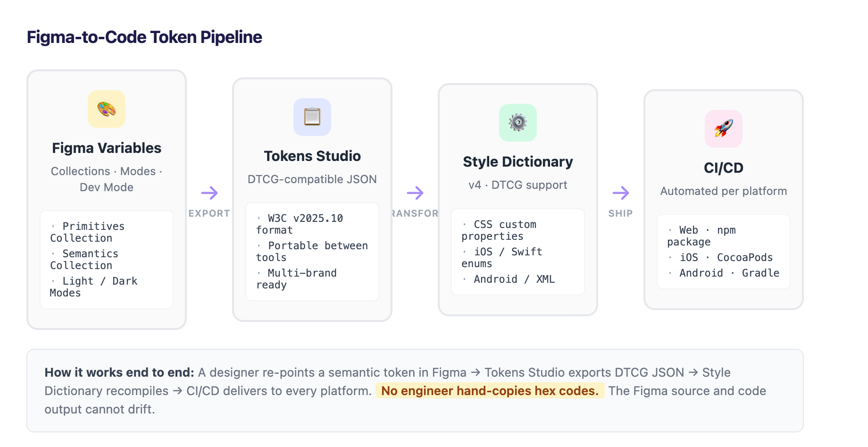Click the Portable between tools item

312,252
